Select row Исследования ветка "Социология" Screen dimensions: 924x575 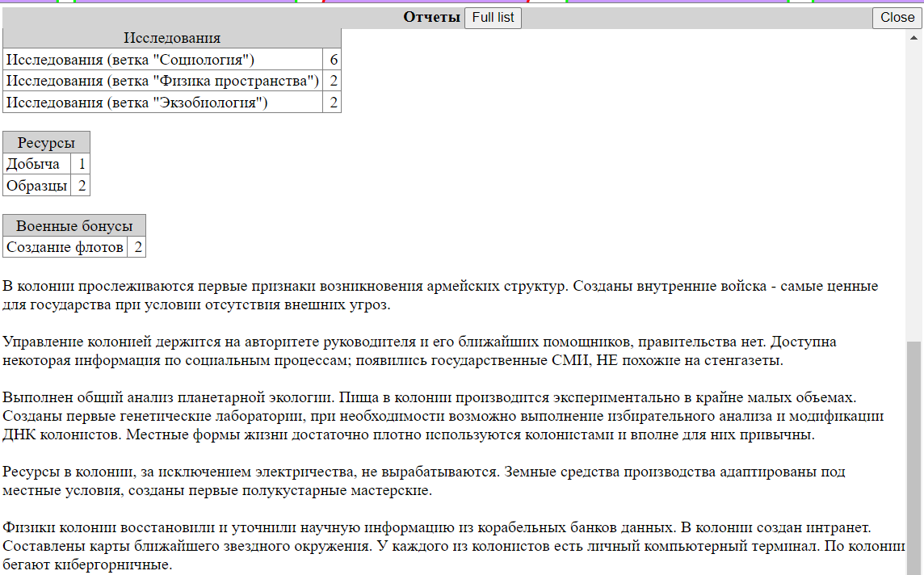pos(172,60)
